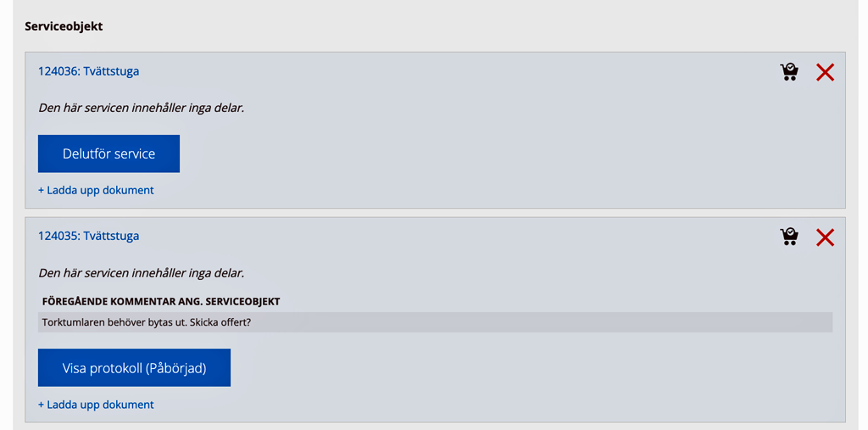Click 'innehåller inga delar' text in 124035 card

pyautogui.click(x=186, y=273)
